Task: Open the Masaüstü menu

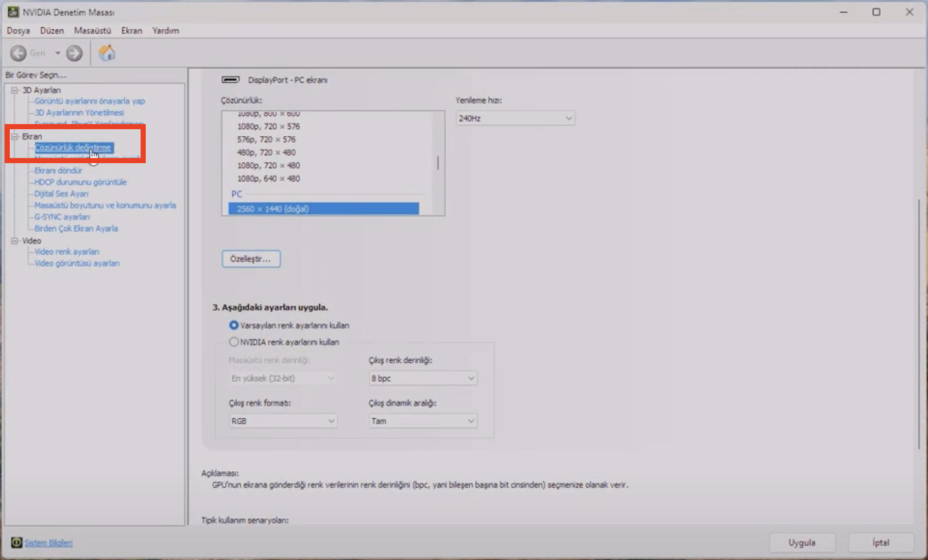Action: [x=92, y=31]
